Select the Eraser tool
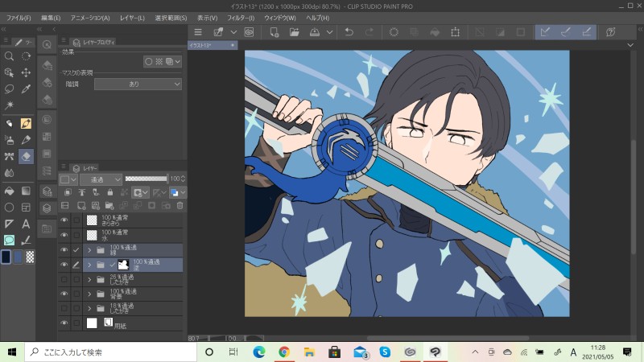644x362 pixels. tap(26, 156)
